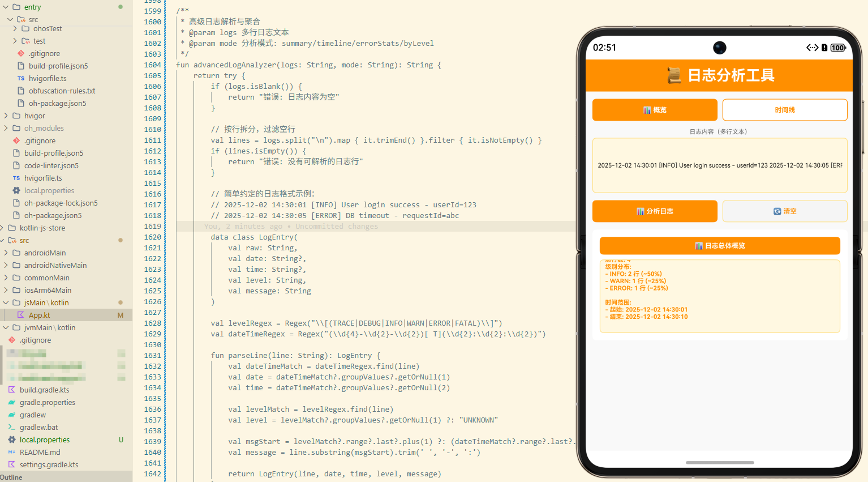Click the git blame annotation 'You, 2 minutes ago'

coord(291,226)
